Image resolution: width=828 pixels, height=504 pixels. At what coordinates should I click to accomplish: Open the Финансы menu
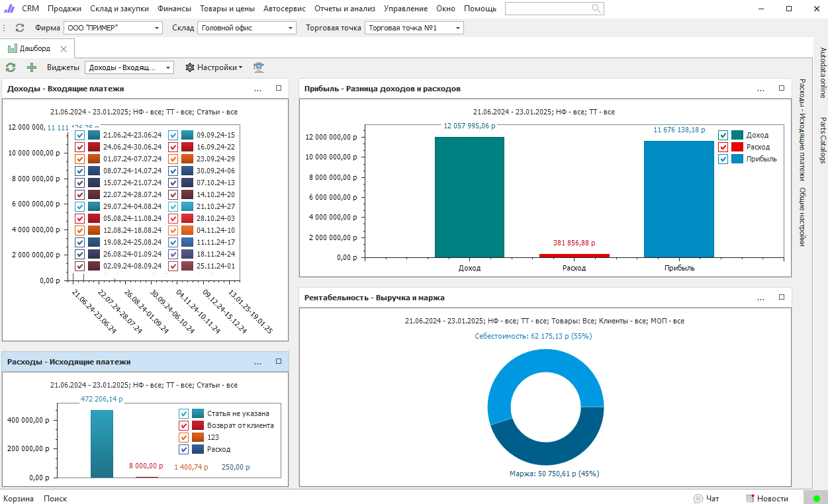[x=174, y=9]
